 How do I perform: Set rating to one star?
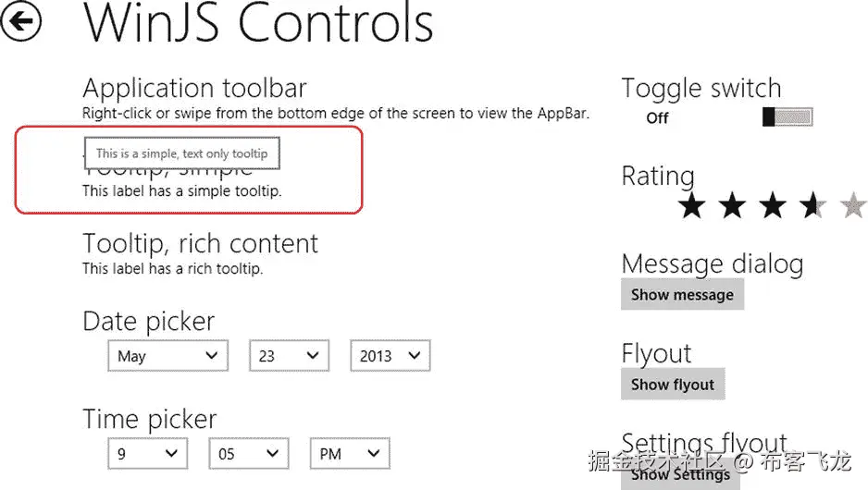pos(691,205)
